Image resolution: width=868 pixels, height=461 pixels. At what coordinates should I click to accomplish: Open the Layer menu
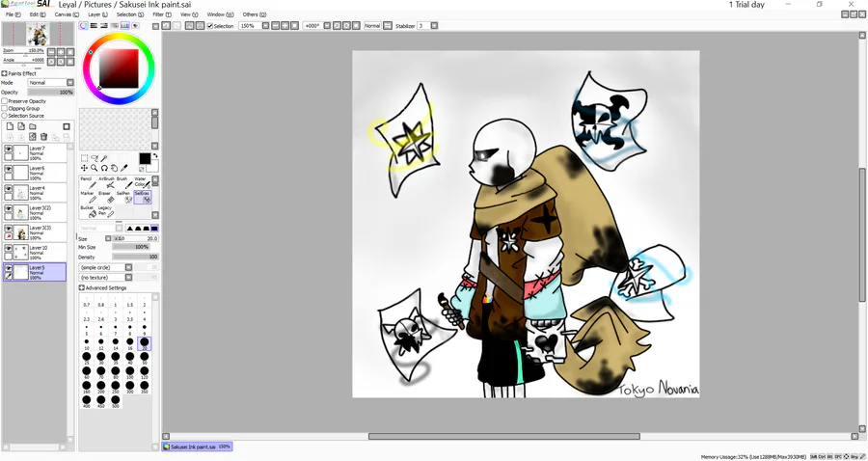98,14
